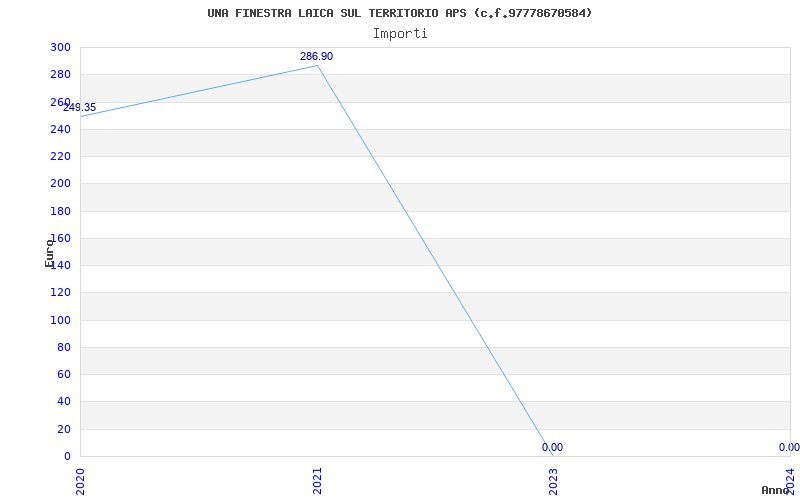The height and width of the screenshot is (500, 800).
Task: Click the 249.35 data label
Action: [80, 108]
